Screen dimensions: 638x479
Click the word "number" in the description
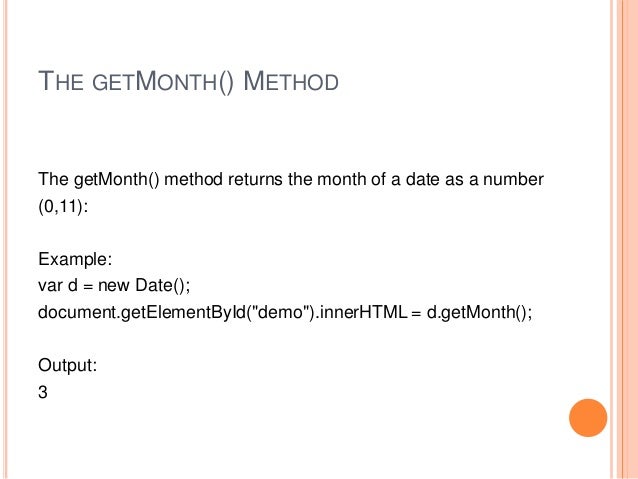pos(513,179)
